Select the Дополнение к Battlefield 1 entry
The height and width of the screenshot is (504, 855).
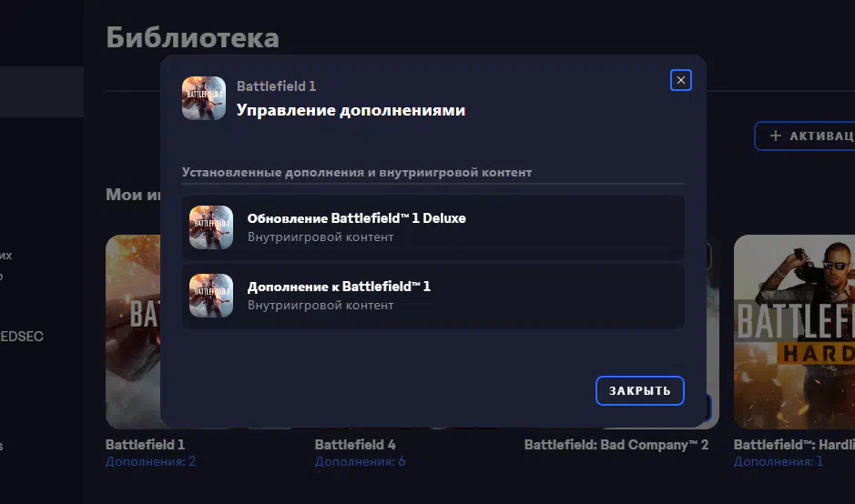[x=433, y=296]
